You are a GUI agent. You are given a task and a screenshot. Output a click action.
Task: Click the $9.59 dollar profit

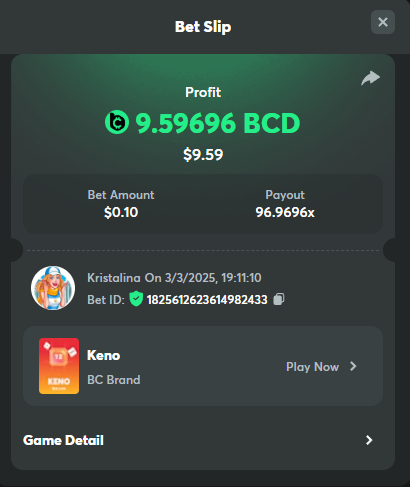[203, 155]
